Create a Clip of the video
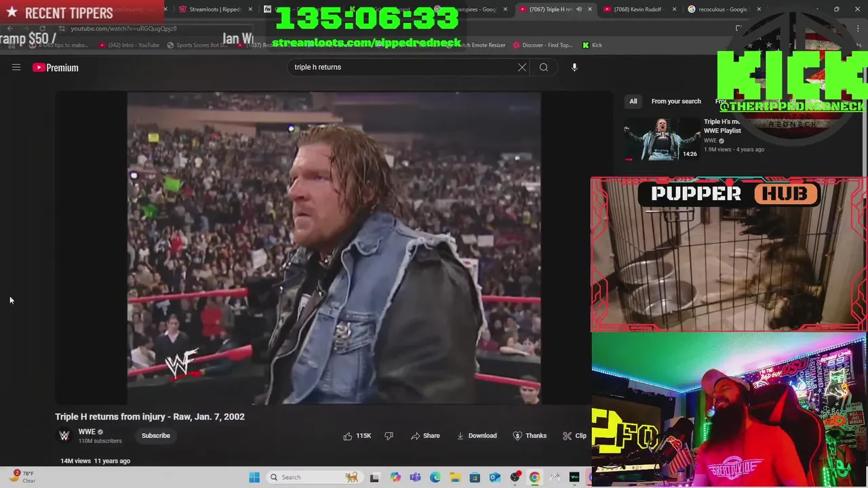This screenshot has width=868, height=488. pyautogui.click(x=574, y=436)
